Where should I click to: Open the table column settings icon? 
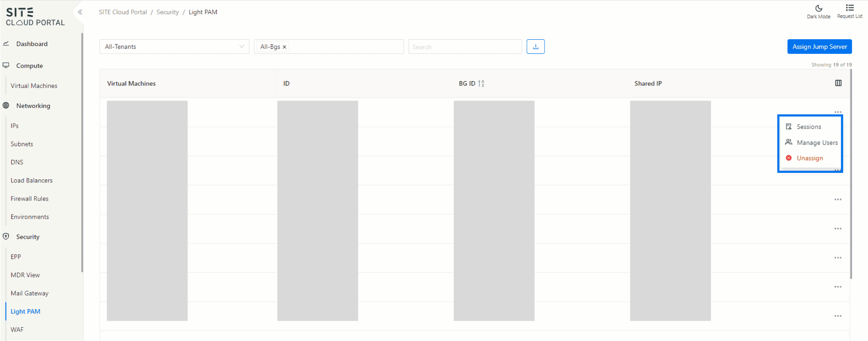click(x=838, y=83)
